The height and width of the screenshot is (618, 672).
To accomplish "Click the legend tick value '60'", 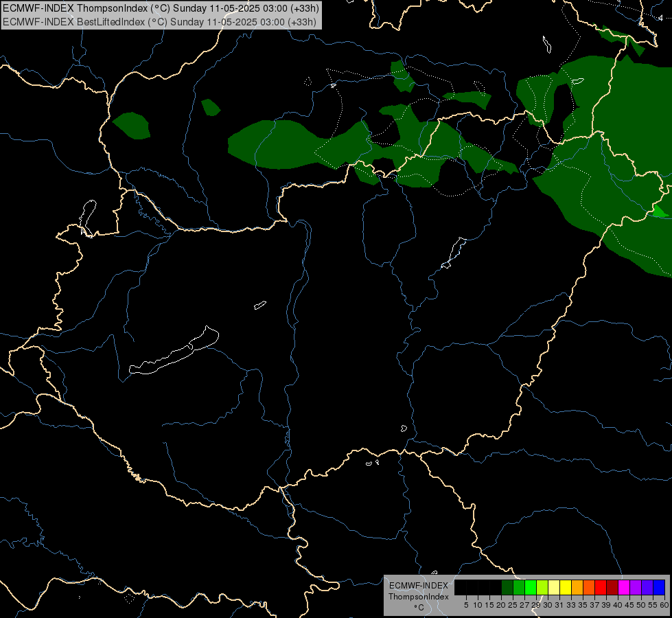I will click(664, 605).
